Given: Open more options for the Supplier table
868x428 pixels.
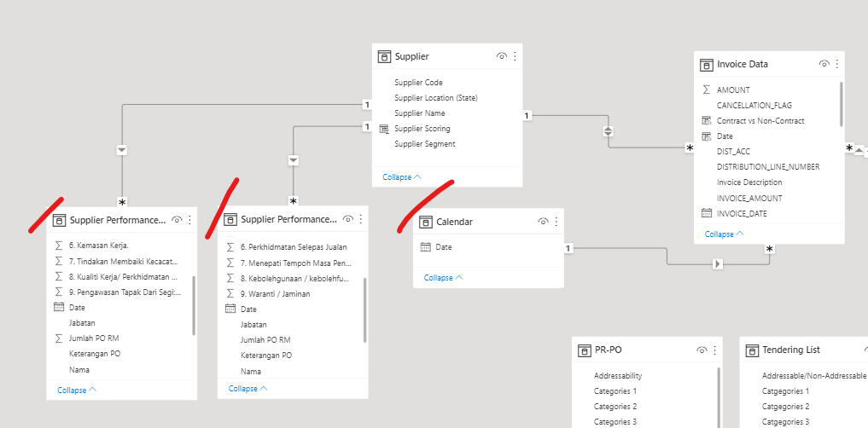Looking at the screenshot, I should 515,56.
